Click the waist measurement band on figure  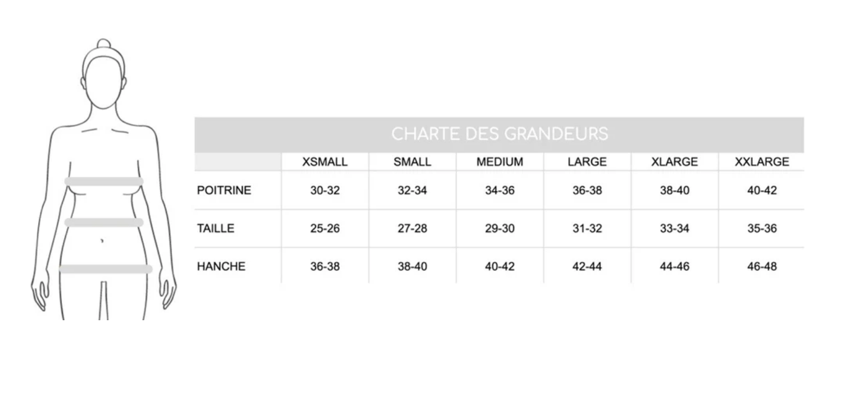(x=104, y=223)
